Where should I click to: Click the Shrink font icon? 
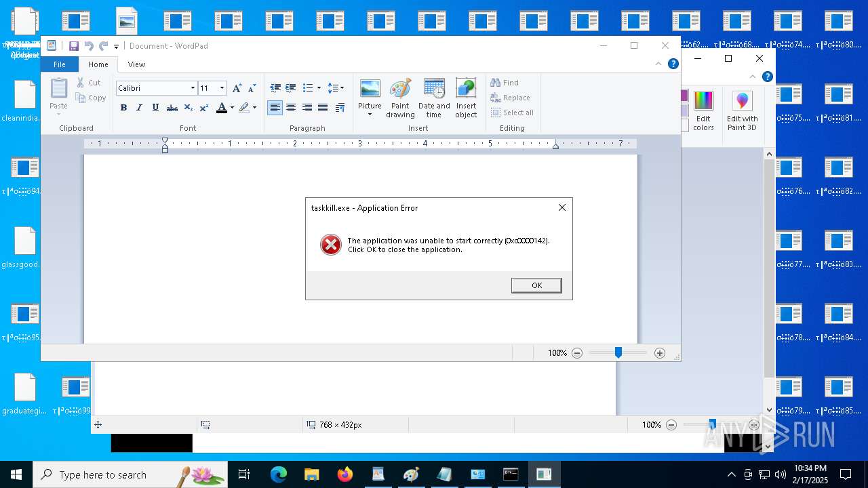point(252,88)
